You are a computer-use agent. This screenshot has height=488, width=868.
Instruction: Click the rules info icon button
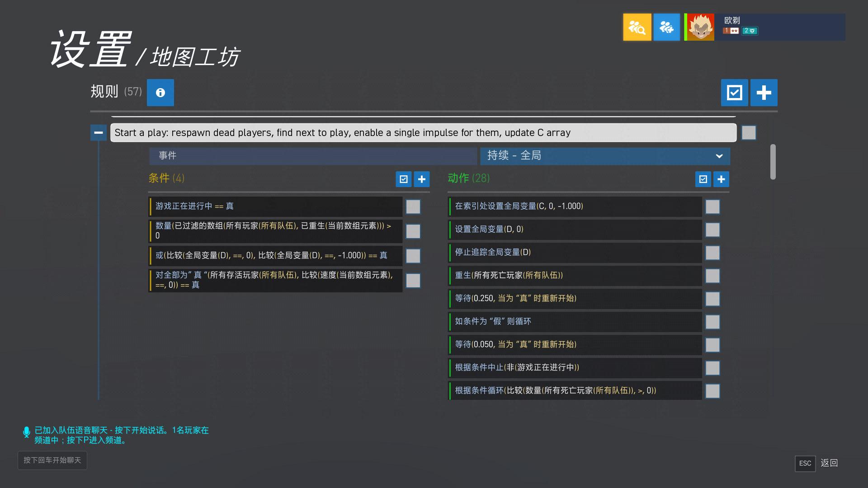[160, 93]
